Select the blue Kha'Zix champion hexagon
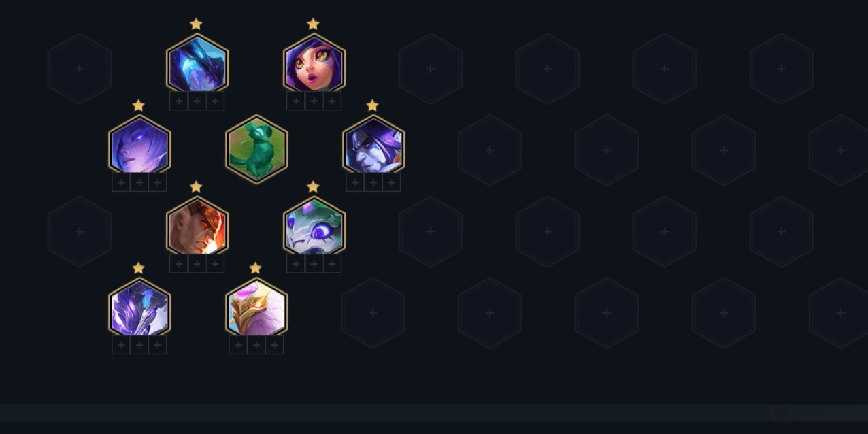The height and width of the screenshot is (434, 868). tap(197, 63)
